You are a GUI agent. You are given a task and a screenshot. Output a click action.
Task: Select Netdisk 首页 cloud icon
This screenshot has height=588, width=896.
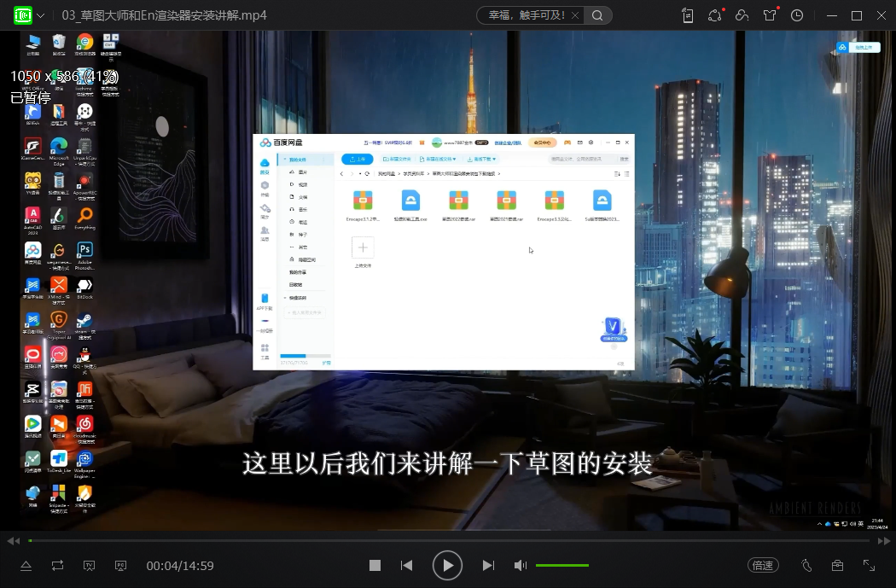265,166
